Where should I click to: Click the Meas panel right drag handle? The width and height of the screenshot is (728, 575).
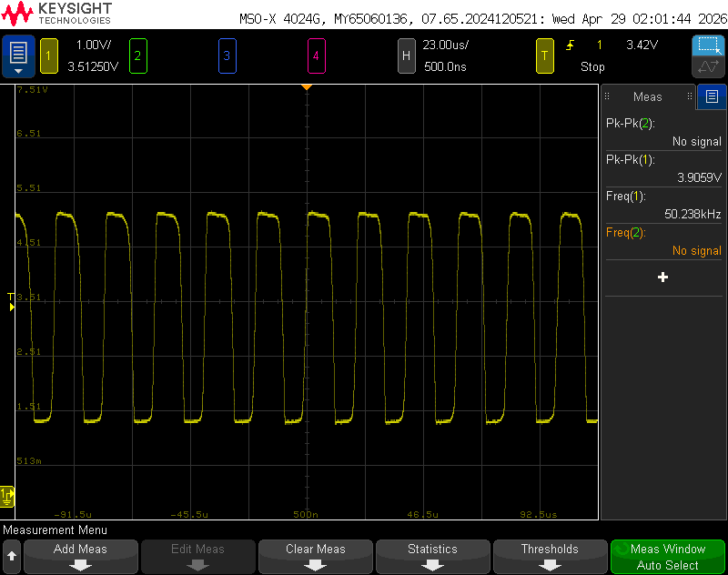[x=690, y=96]
